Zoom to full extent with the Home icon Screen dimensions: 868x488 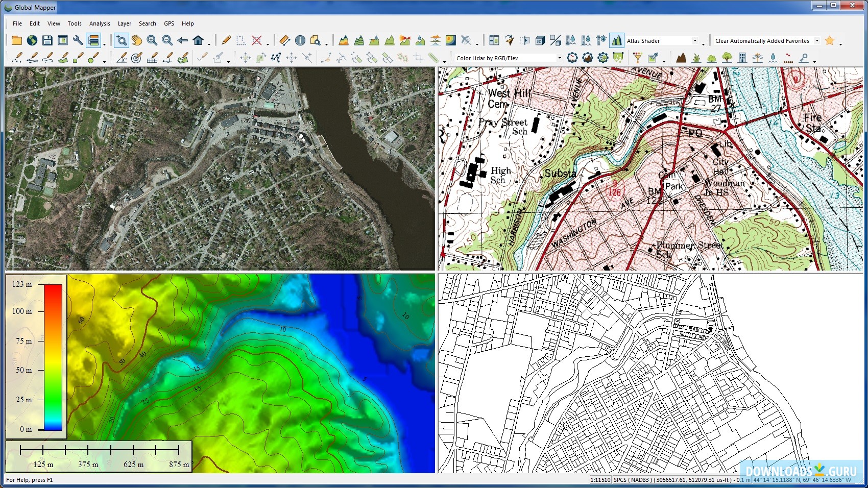[x=198, y=40]
